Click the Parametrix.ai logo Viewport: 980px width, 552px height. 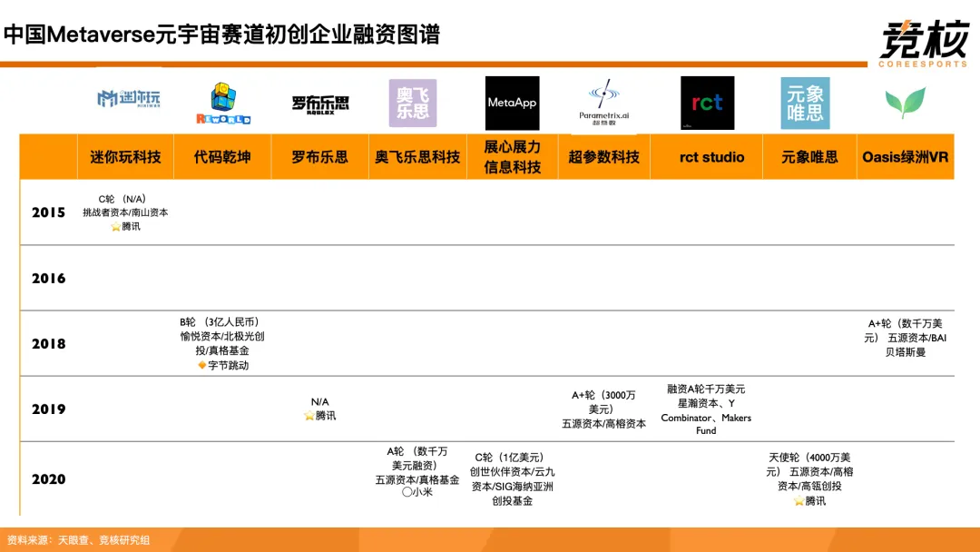[603, 103]
